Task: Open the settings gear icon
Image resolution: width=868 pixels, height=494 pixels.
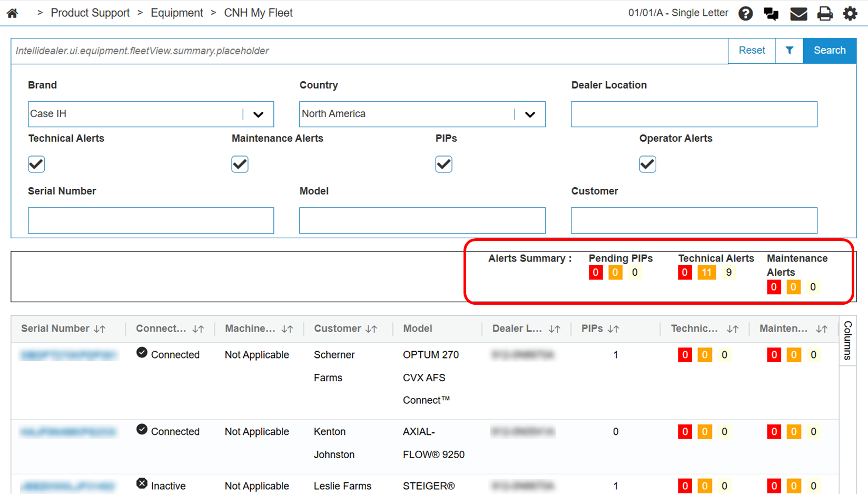Action: point(850,14)
